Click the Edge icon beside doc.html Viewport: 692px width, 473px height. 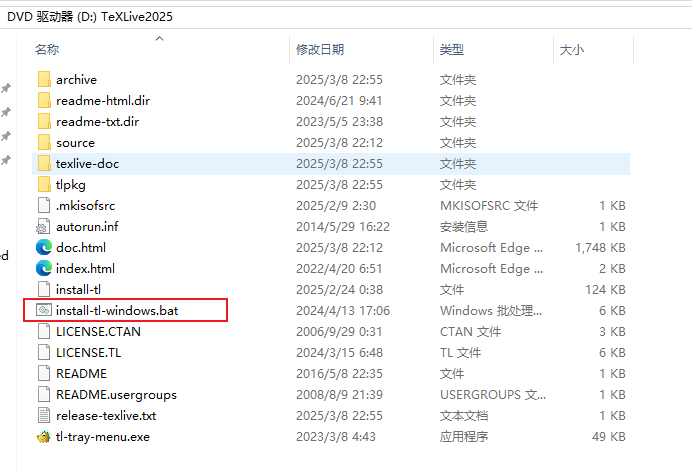44,248
